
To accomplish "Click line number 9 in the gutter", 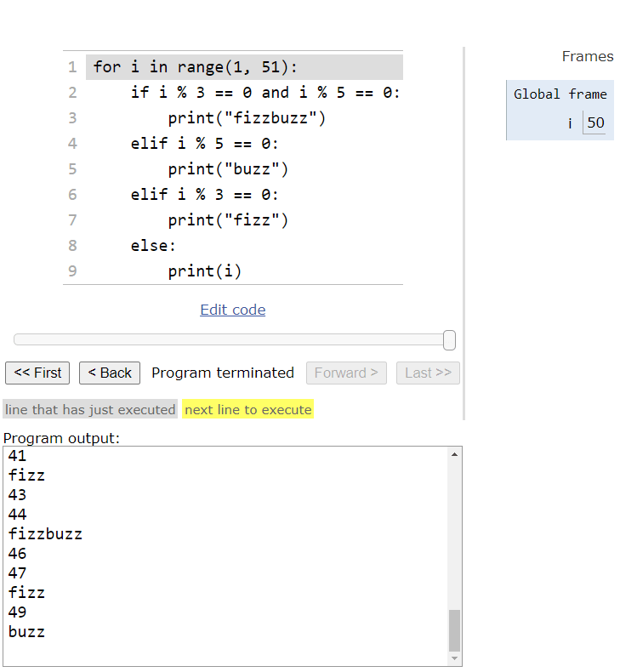I will 72,271.
